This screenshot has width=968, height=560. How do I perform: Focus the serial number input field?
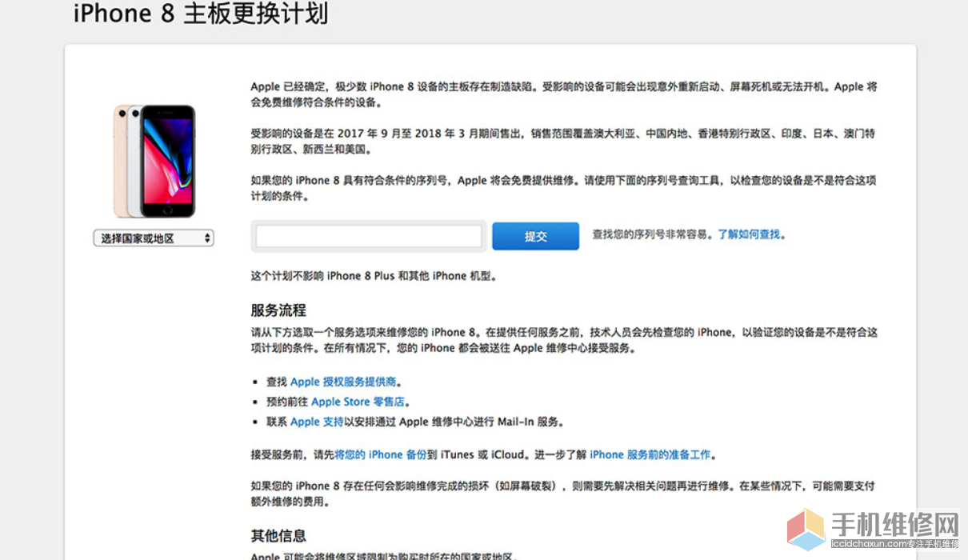tap(369, 236)
